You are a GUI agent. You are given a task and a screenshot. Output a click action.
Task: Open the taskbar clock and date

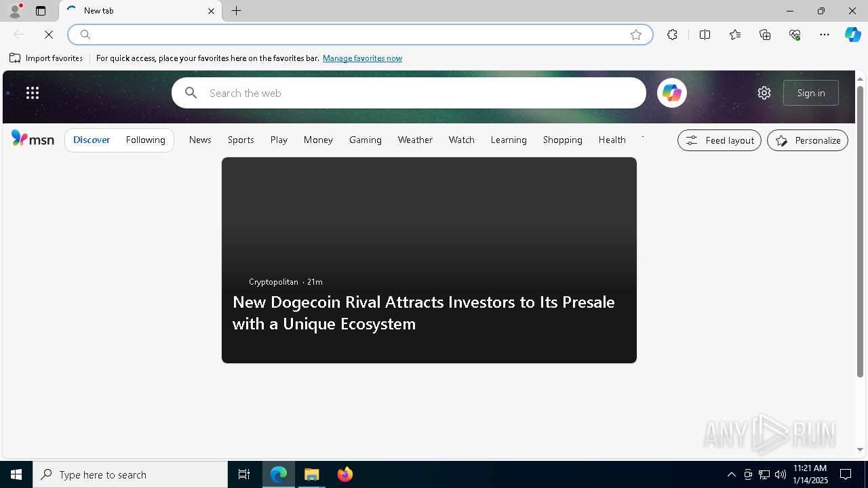click(x=810, y=474)
